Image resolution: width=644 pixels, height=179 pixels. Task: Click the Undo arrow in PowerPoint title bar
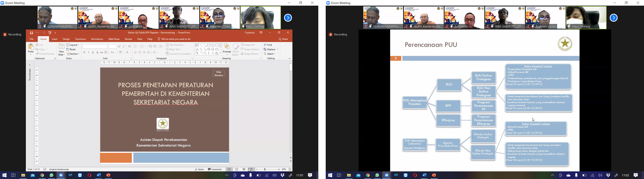point(37,33)
